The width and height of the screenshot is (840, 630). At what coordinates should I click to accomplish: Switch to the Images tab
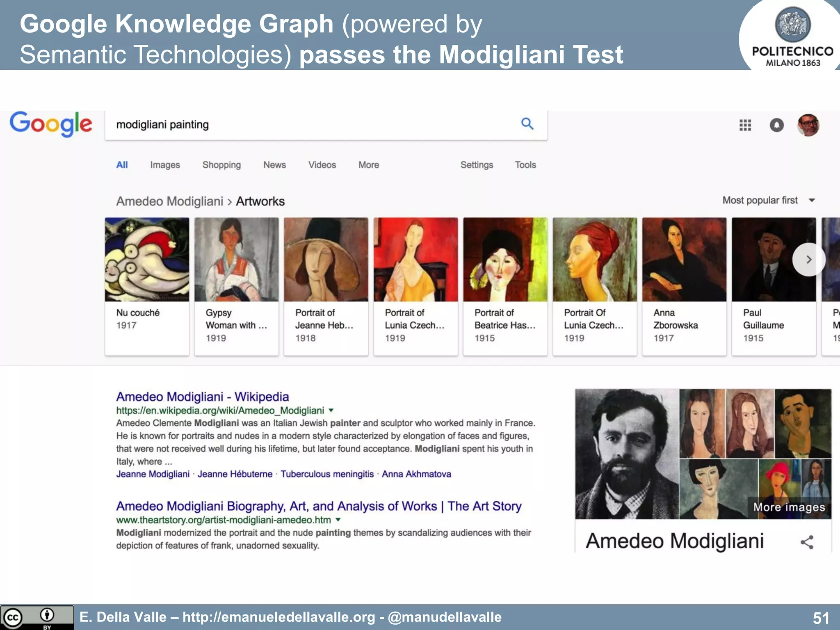tap(165, 165)
